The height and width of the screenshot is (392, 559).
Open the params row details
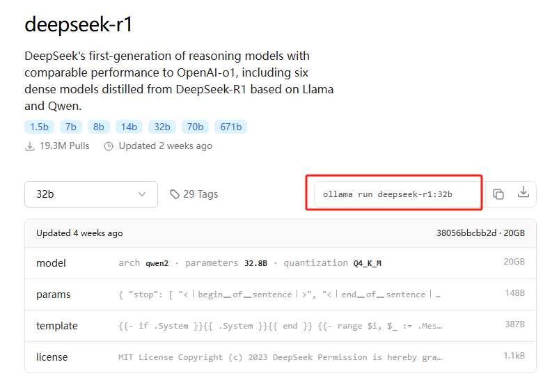(x=281, y=295)
